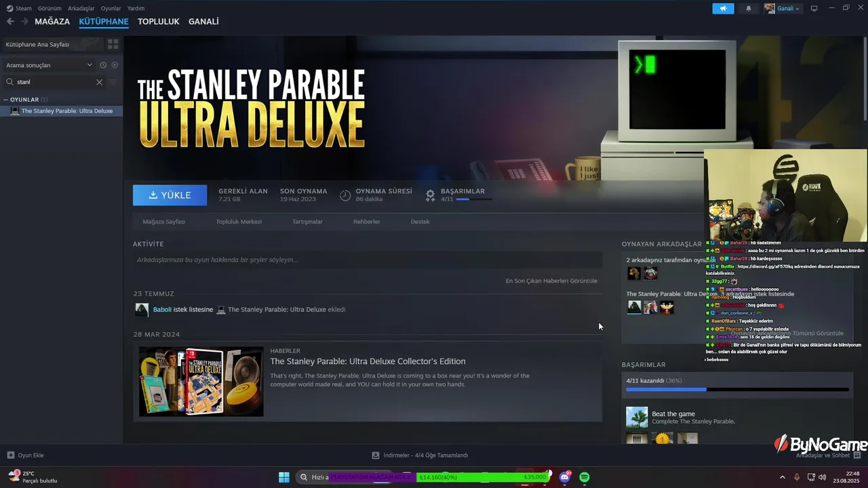Open the GANALİ profile tab
868x488 pixels.
point(203,22)
